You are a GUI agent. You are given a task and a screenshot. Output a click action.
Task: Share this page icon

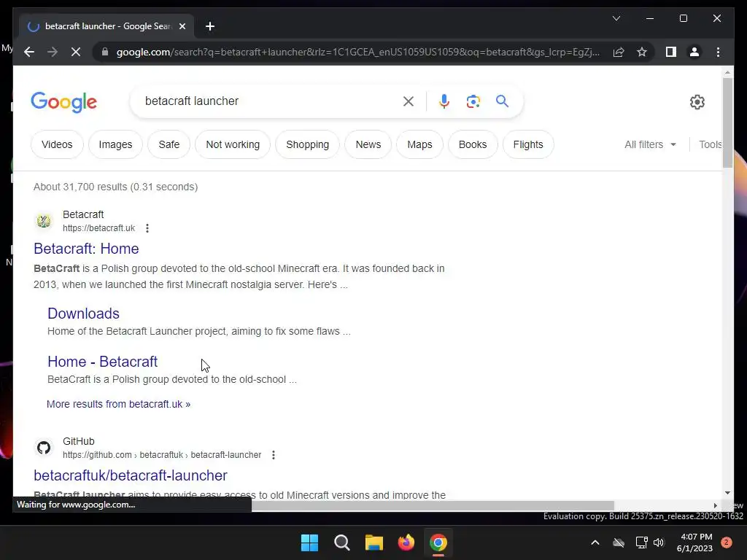[x=619, y=52]
